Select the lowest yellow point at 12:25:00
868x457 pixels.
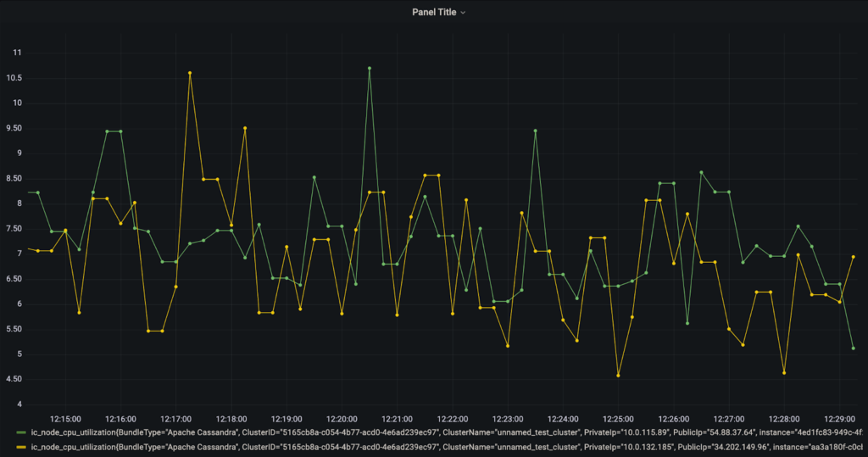pyautogui.click(x=619, y=375)
